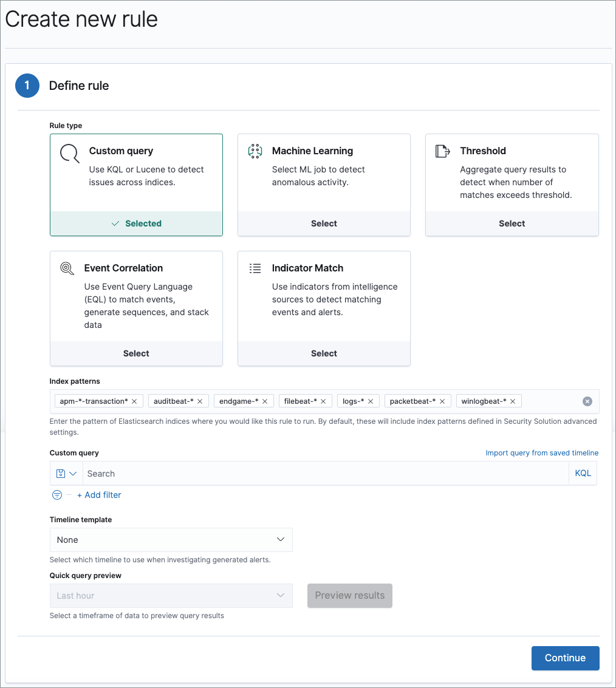Remove the logs-* index pattern tag
The height and width of the screenshot is (688, 616).
(371, 401)
